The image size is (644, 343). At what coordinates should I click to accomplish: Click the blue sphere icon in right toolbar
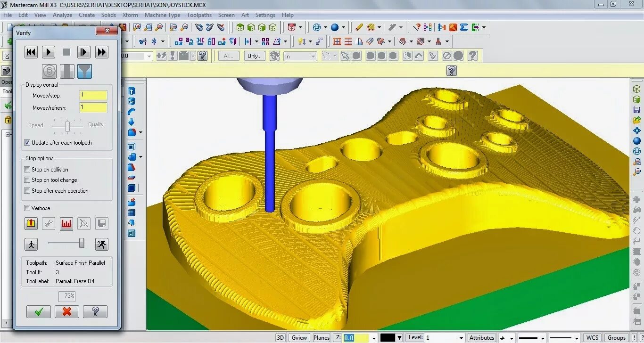click(637, 141)
